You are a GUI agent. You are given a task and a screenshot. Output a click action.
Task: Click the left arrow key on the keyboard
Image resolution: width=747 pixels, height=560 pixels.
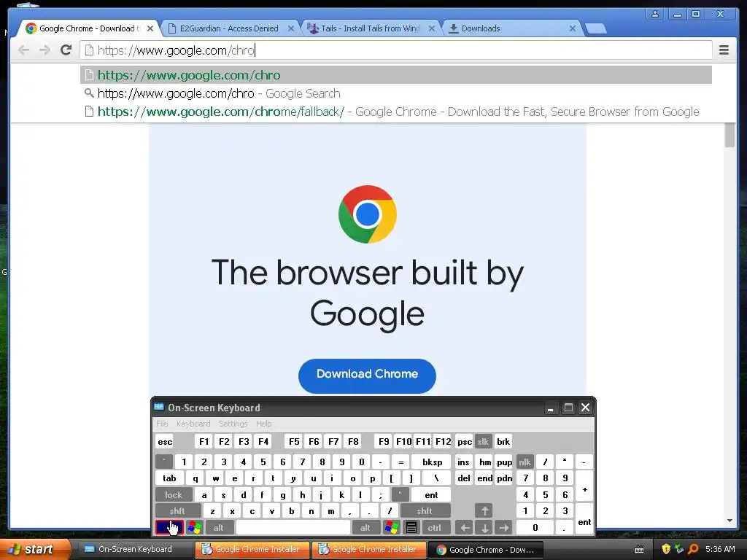point(465,528)
